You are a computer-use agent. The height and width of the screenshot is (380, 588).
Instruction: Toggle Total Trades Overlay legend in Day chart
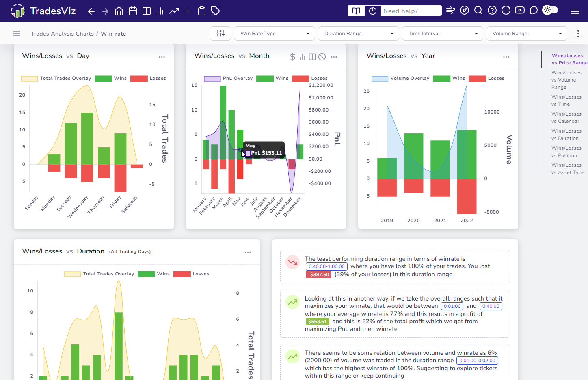[56, 78]
